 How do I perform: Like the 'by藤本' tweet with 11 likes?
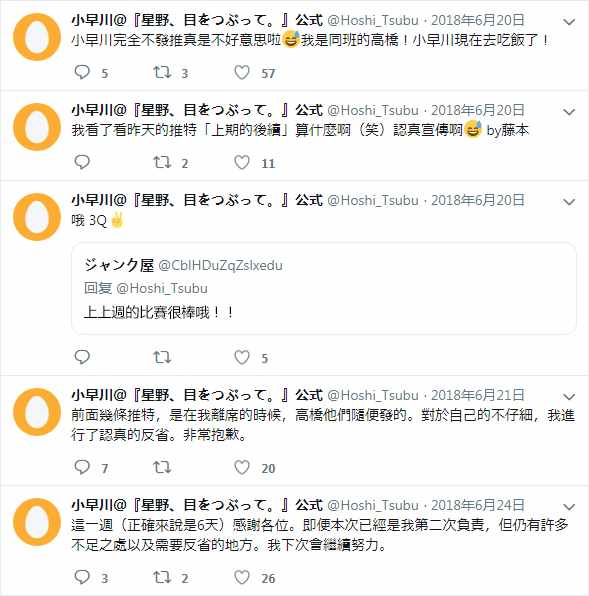[x=242, y=162]
